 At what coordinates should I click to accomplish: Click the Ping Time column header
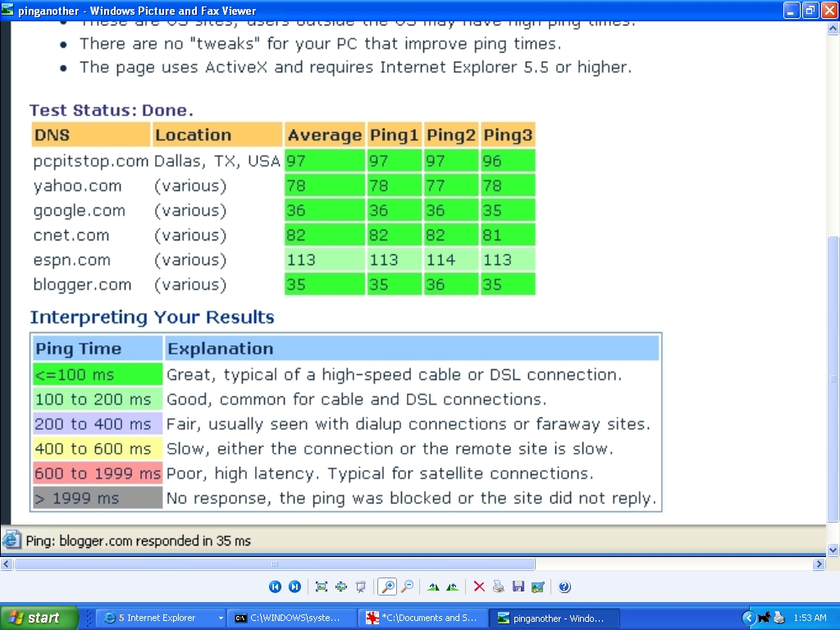[98, 348]
